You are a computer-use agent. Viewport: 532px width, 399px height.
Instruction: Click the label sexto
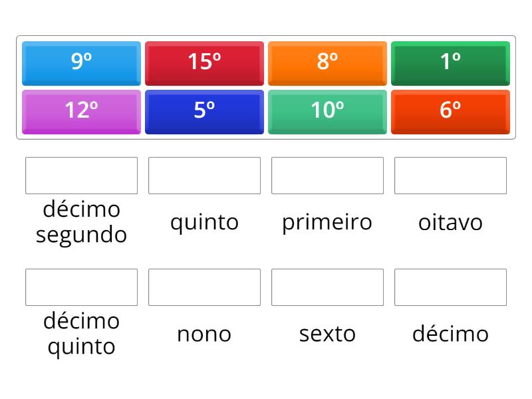click(327, 333)
